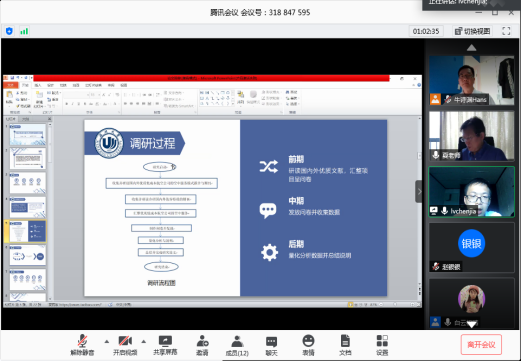Open the 文档 documents icon

pos(345,345)
